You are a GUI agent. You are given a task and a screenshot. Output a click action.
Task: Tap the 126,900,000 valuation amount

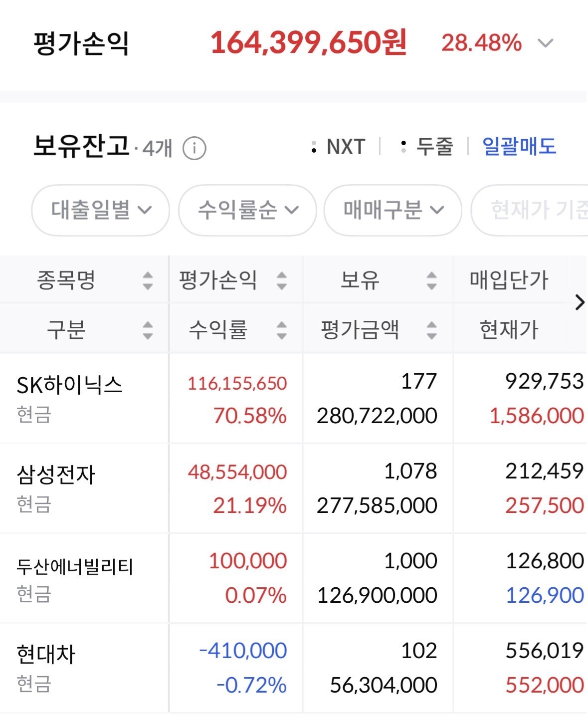tap(377, 595)
